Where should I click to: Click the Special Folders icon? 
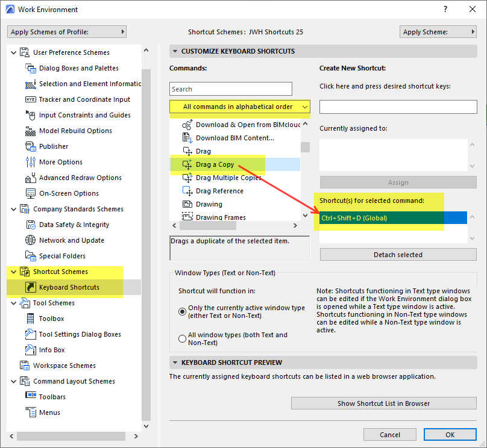pyautogui.click(x=30, y=256)
